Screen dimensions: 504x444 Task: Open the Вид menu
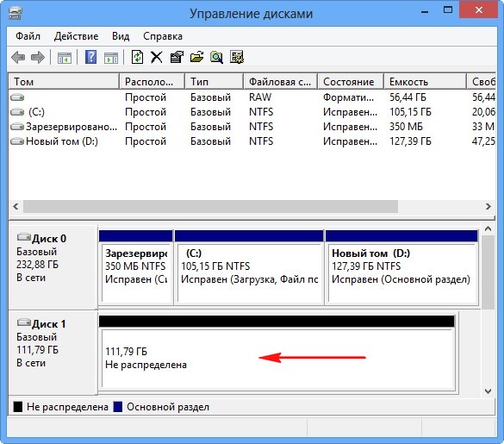[121, 36]
